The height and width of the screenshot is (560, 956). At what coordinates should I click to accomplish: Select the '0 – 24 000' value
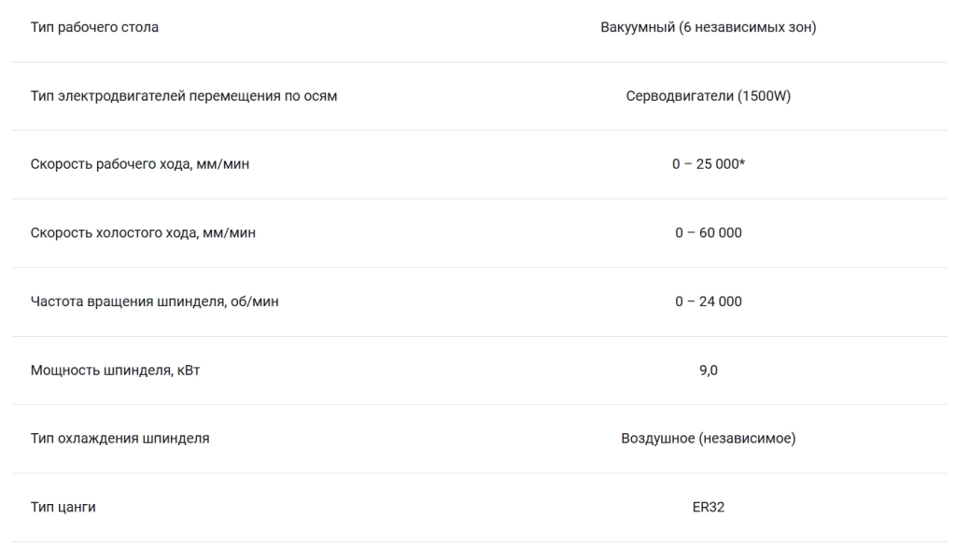(x=708, y=301)
